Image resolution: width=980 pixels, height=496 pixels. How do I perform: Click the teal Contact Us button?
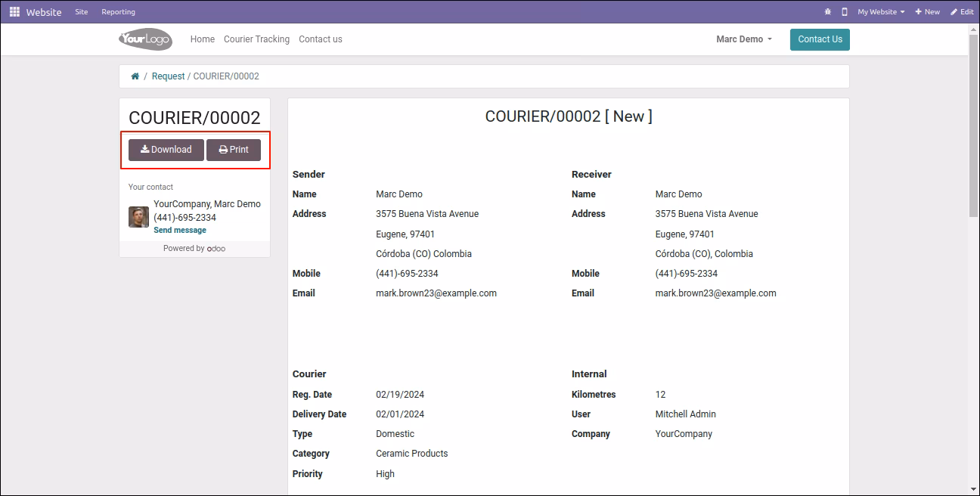click(820, 39)
